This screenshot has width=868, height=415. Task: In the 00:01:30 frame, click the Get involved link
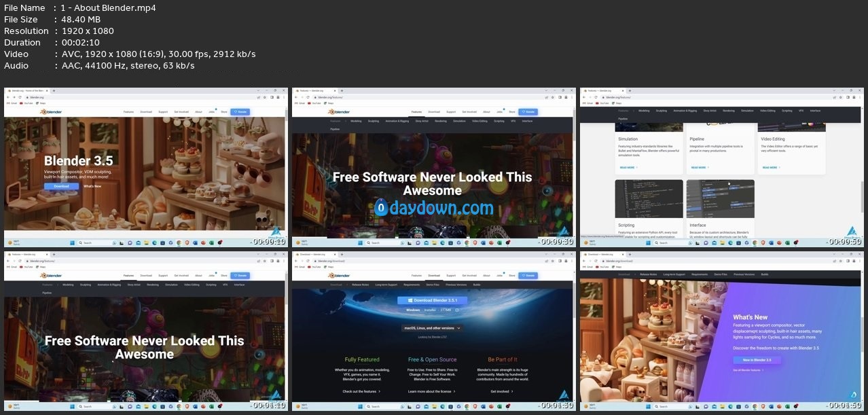click(503, 391)
